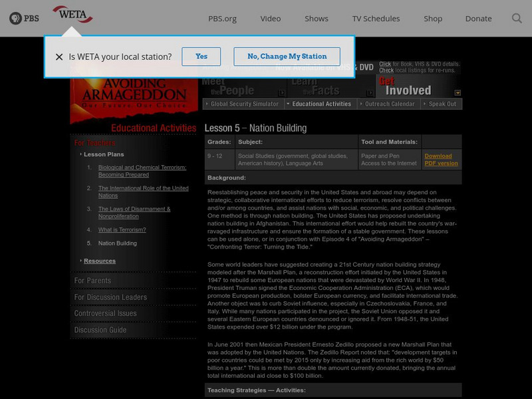532x399 pixels.
Task: Open the Donate page
Action: point(478,19)
